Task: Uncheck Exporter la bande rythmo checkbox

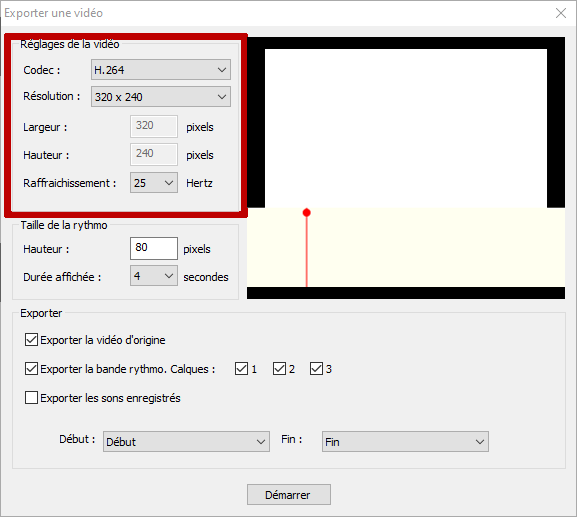Action: point(31,368)
